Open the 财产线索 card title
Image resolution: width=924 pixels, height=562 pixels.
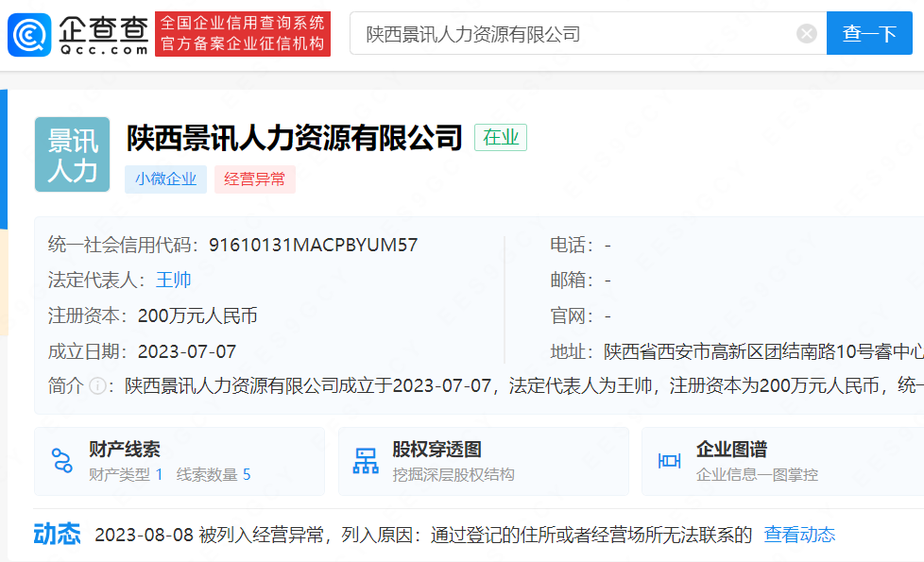tap(125, 450)
